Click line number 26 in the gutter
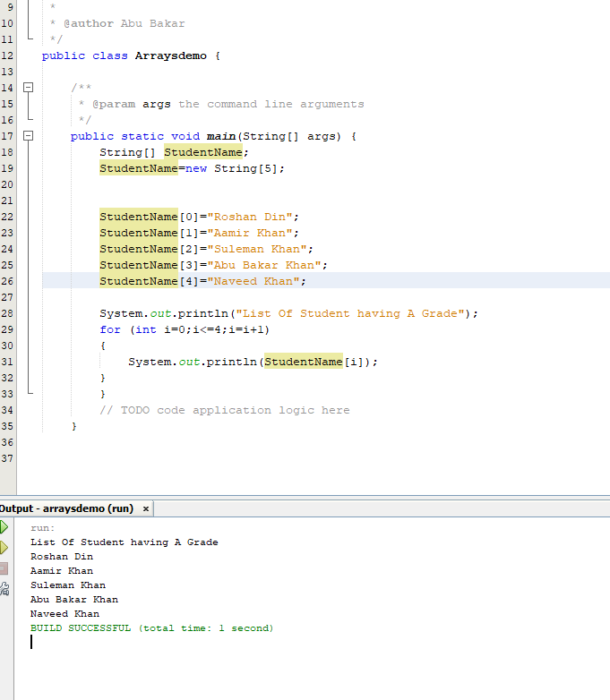This screenshot has width=610, height=700. (7, 281)
